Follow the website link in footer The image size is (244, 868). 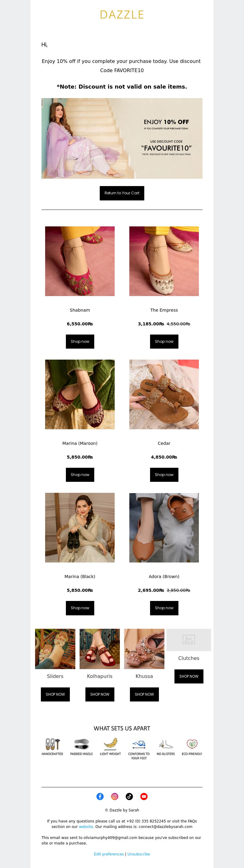point(86,826)
